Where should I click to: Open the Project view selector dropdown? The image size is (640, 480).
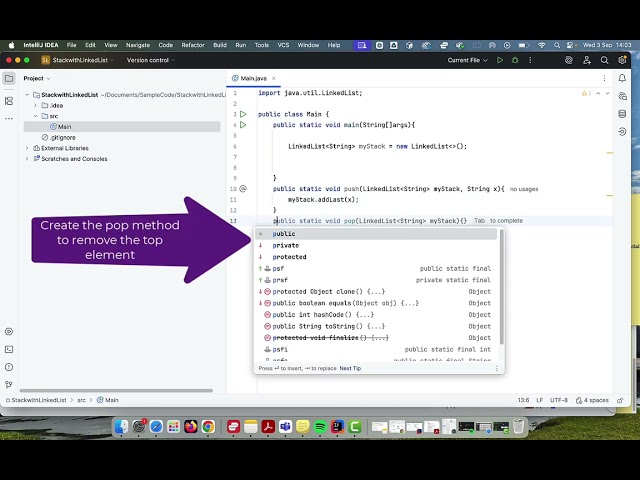click(x=37, y=78)
